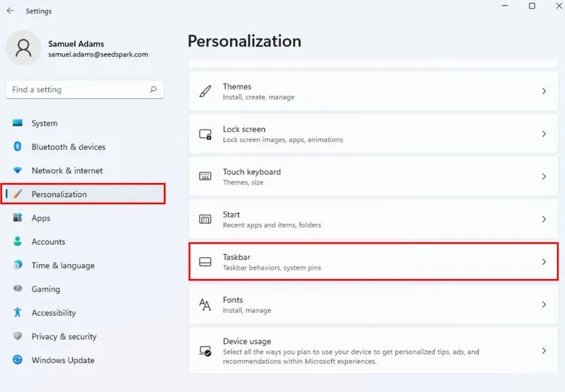
Task: Open the Taskbar chevron arrow
Action: [x=544, y=262]
